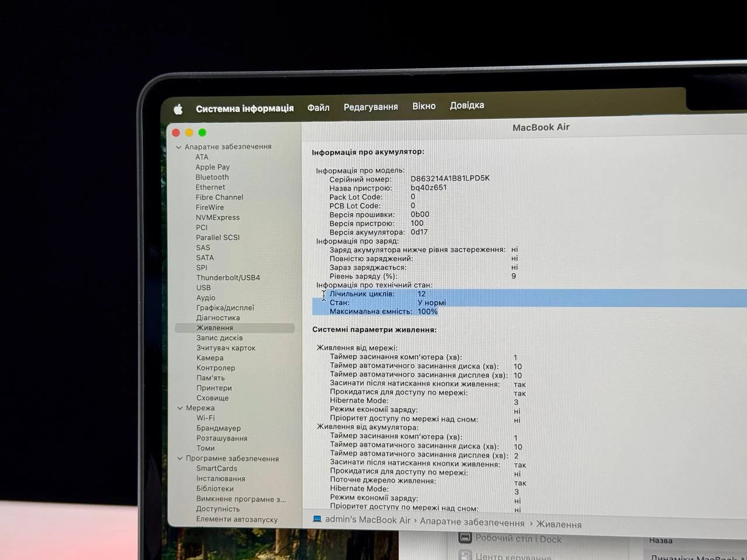Select NVMExpress in the sidebar
This screenshot has height=560, width=747.
218,217
